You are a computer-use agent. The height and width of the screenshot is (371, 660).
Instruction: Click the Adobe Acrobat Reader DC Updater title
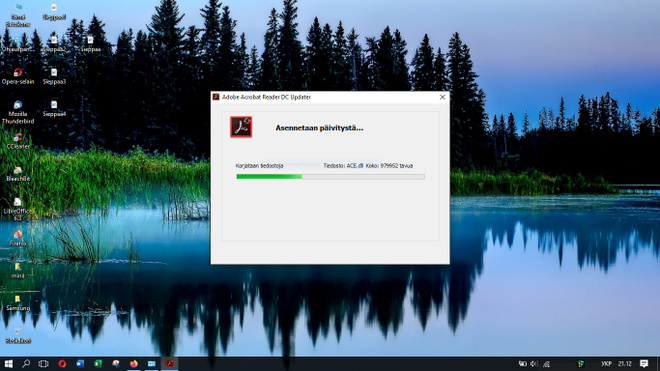click(266, 97)
